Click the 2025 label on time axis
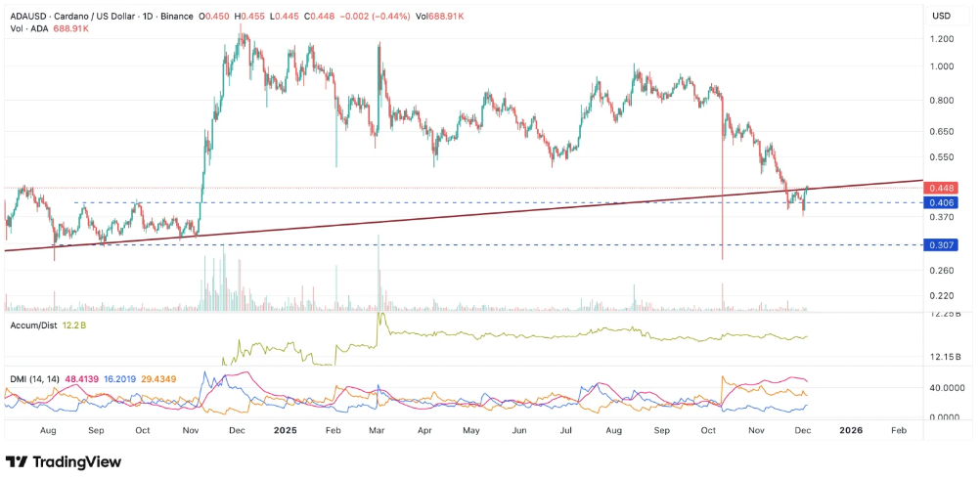This screenshot has width=980, height=478. pos(286,430)
